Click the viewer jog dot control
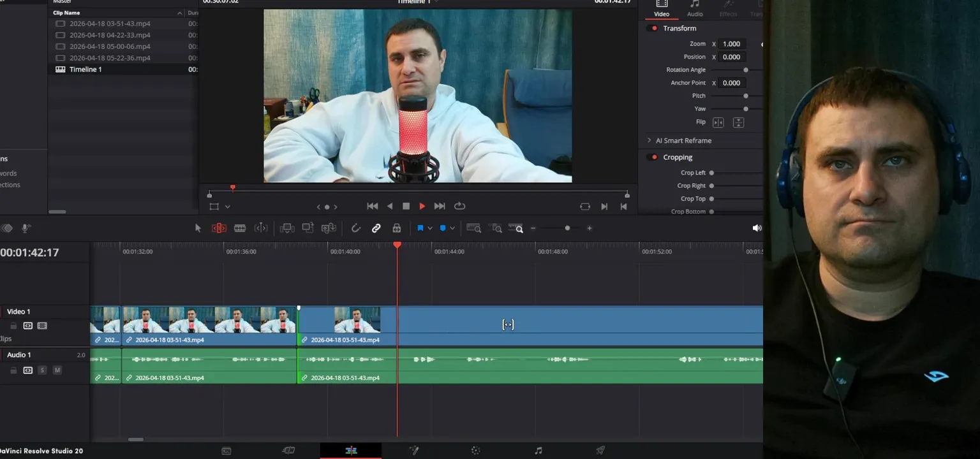The image size is (980, 459). (x=327, y=207)
